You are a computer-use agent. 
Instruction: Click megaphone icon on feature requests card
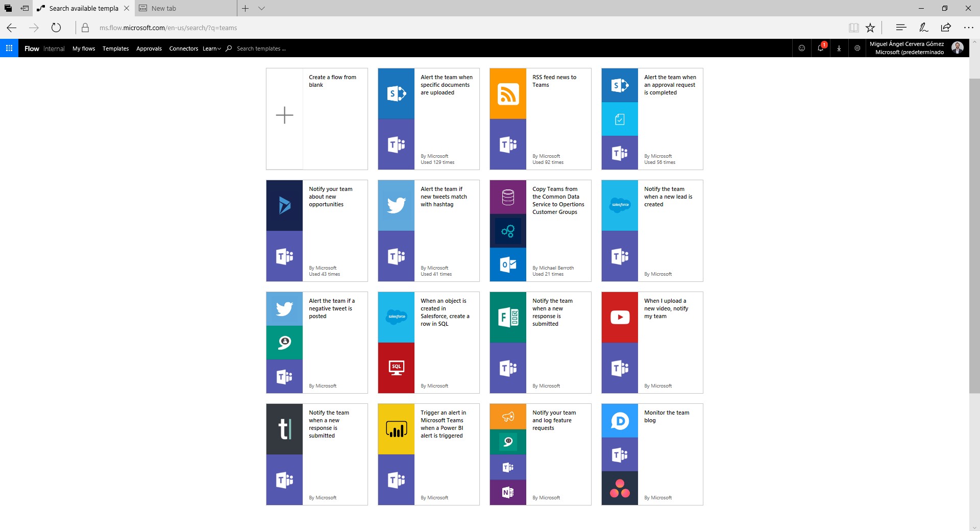pyautogui.click(x=508, y=417)
